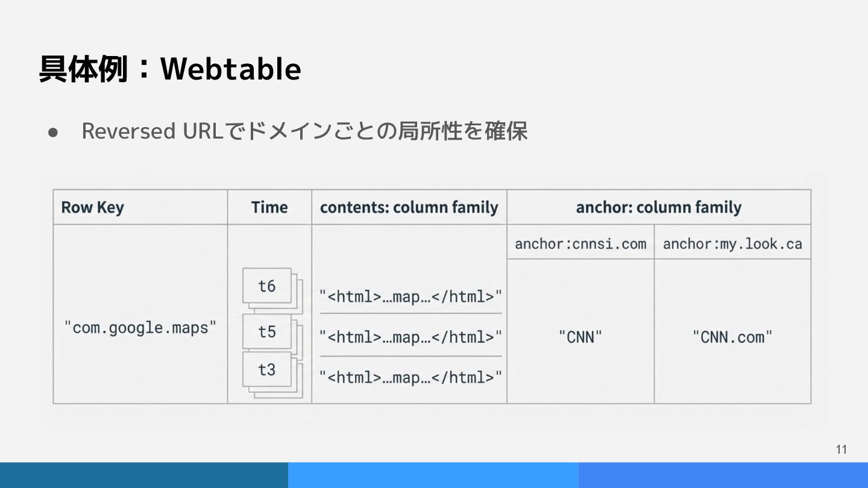Select the Row Key header cell
Screen dimensions: 868x488
[x=92, y=207]
